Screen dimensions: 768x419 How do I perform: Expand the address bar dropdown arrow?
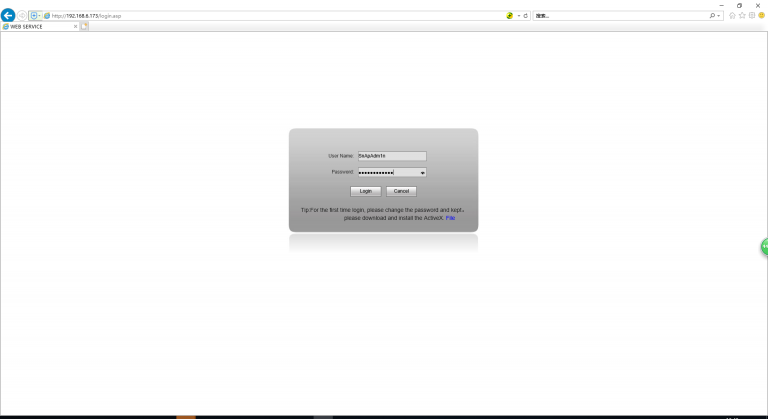pyautogui.click(x=518, y=16)
